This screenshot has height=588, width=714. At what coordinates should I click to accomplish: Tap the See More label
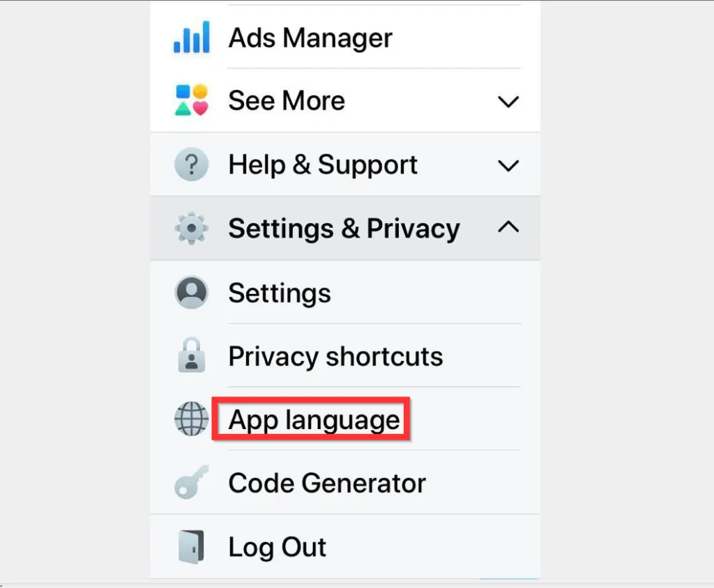pyautogui.click(x=287, y=101)
